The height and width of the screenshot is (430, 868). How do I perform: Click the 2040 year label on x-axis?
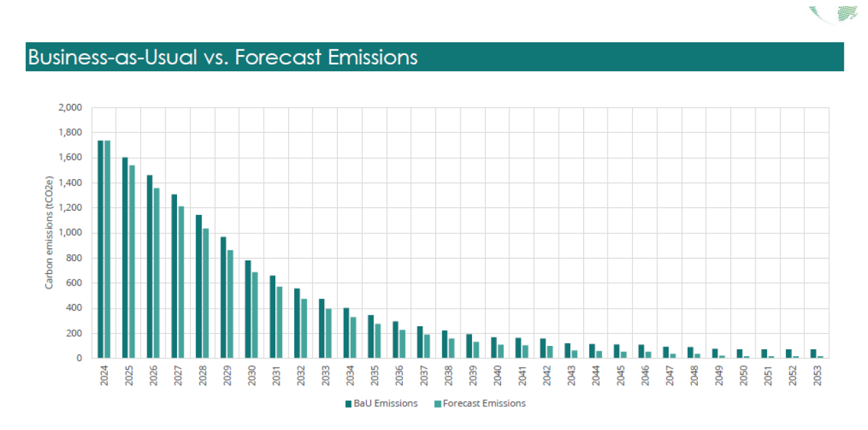pos(498,376)
